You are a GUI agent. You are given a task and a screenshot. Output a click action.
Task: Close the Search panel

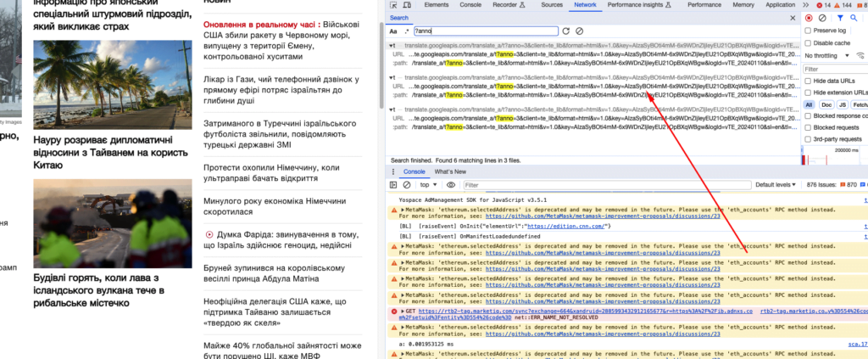(793, 18)
